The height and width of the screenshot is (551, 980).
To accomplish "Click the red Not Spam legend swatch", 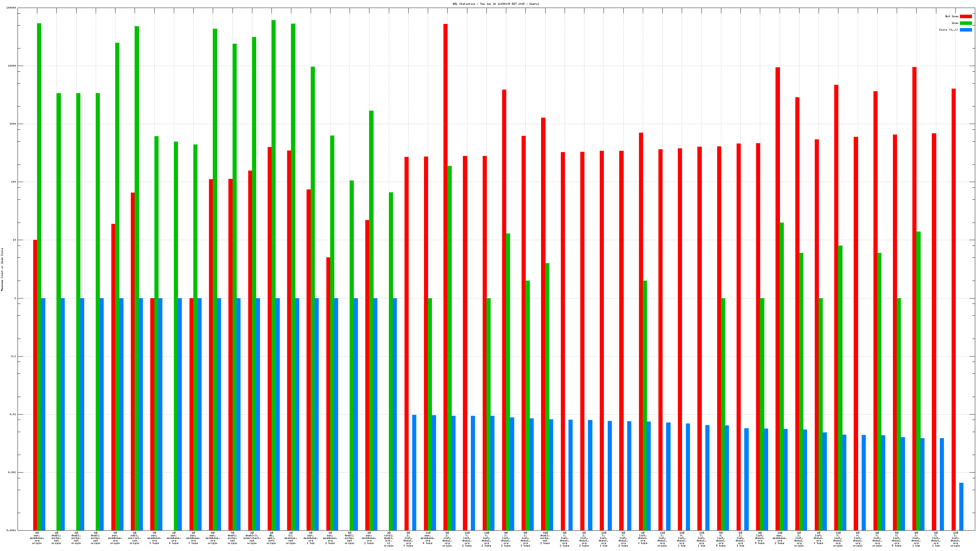I will (966, 16).
